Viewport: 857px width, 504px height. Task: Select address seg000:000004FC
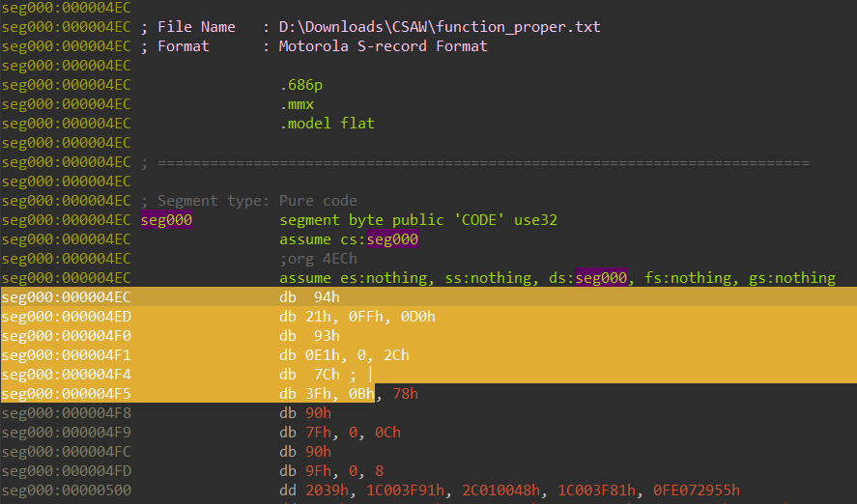66,452
